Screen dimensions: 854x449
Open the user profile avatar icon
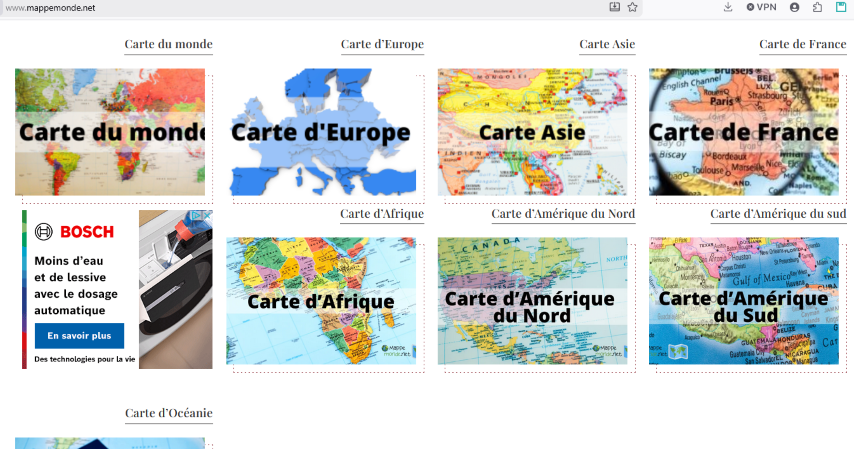point(795,7)
